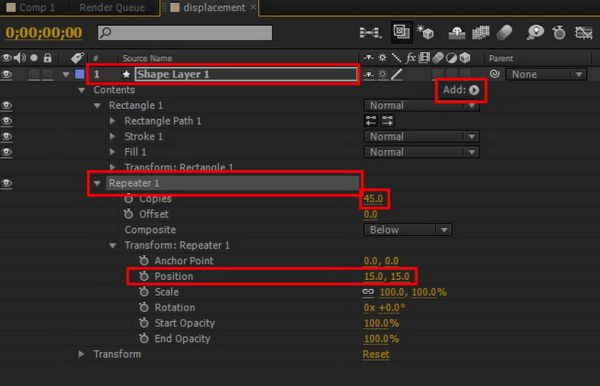
Task: Open the Parent None dropdown
Action: click(546, 74)
